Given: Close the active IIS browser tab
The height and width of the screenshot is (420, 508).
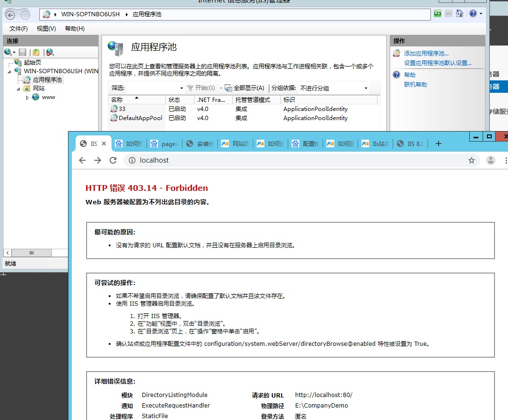Looking at the screenshot, I should pos(104,144).
